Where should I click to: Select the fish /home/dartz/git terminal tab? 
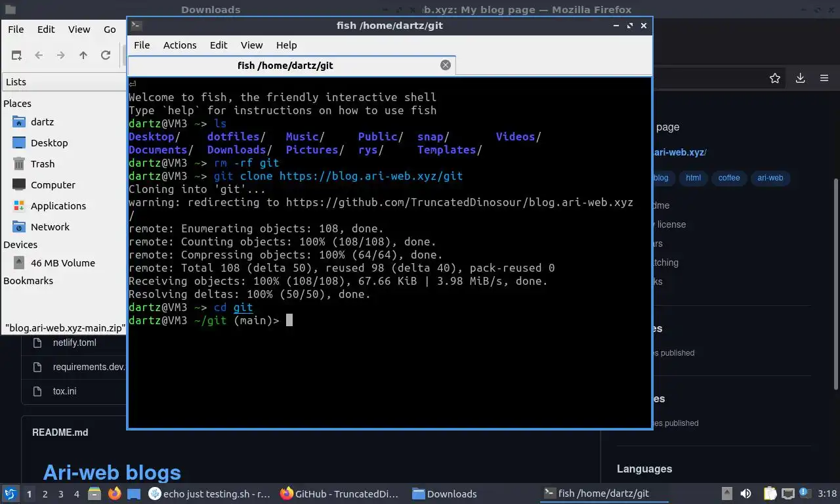[x=285, y=65]
